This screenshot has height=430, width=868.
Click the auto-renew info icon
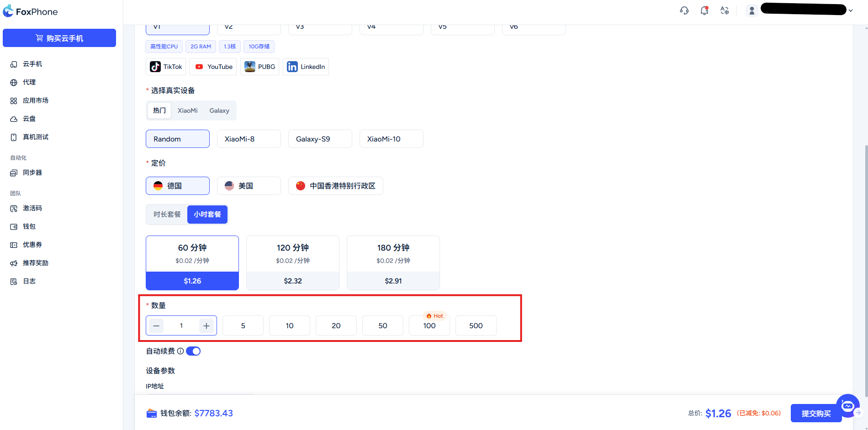tap(180, 351)
